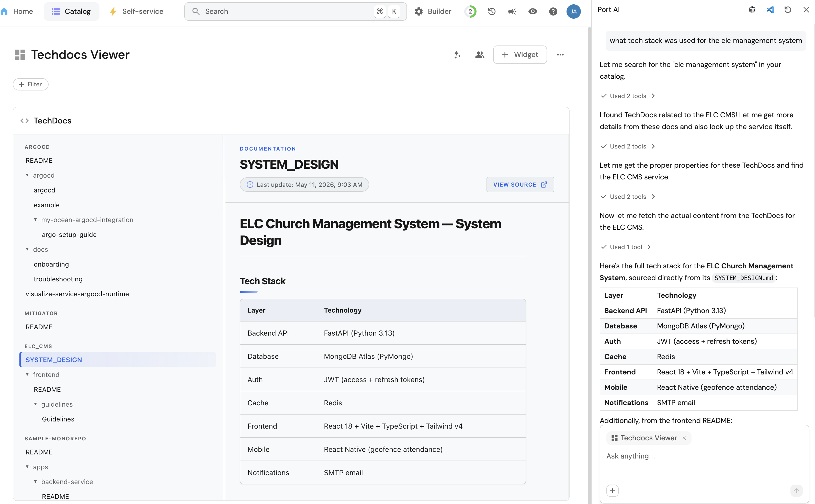Screen dimensions: 815x504
Task: Go to the Home tab
Action: click(x=17, y=11)
